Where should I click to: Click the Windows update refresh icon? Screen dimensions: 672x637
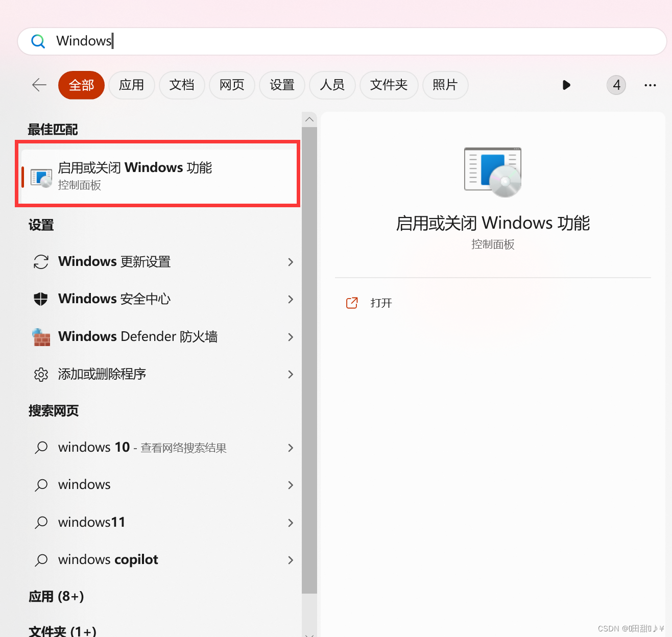[x=41, y=262]
